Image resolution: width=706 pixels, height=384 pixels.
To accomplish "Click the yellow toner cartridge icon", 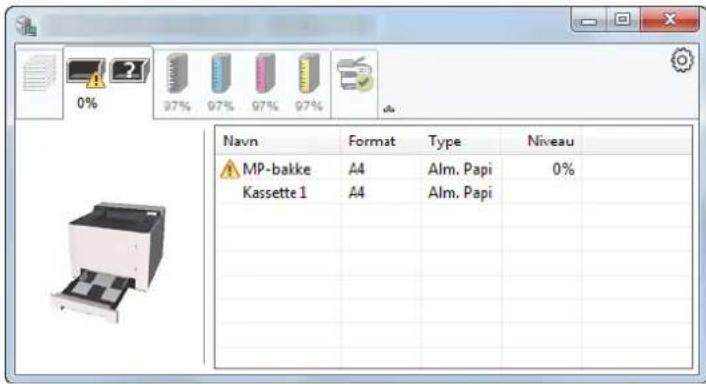I will tap(309, 73).
